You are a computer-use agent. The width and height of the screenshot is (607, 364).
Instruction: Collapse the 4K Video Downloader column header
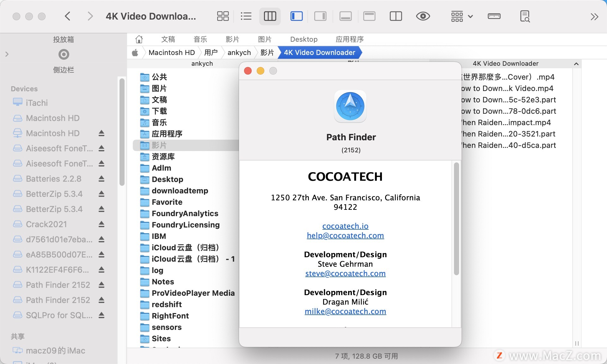pos(576,64)
